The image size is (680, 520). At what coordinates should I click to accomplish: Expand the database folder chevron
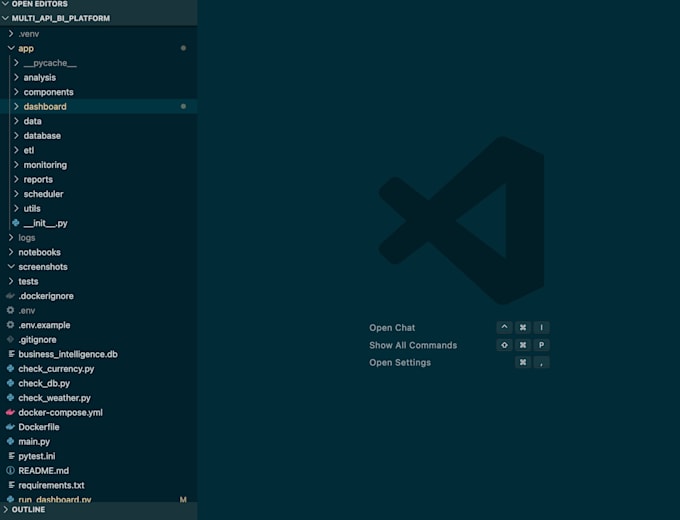click(16, 135)
